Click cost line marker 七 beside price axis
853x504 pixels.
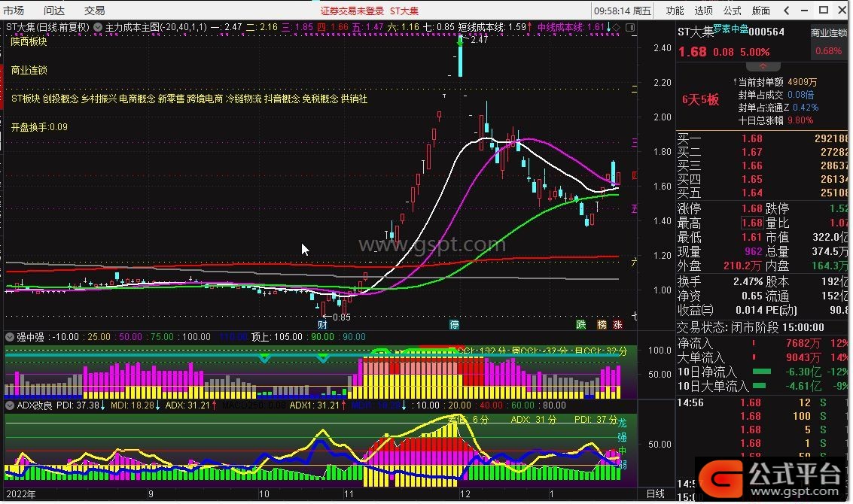634,316
